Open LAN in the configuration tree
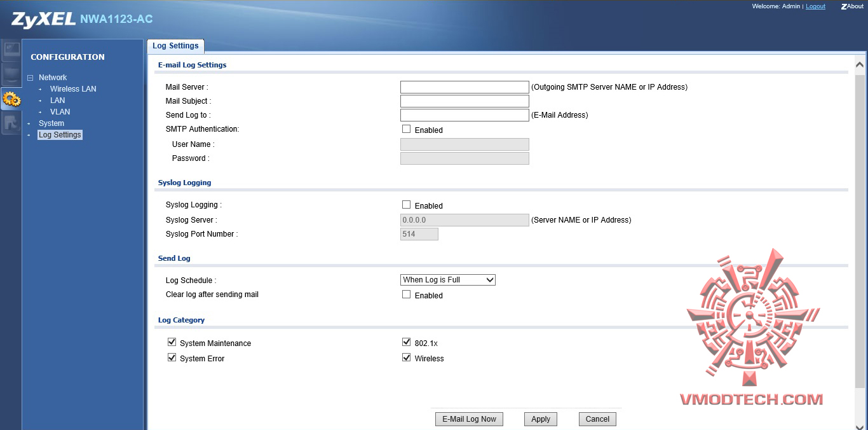 click(x=57, y=101)
